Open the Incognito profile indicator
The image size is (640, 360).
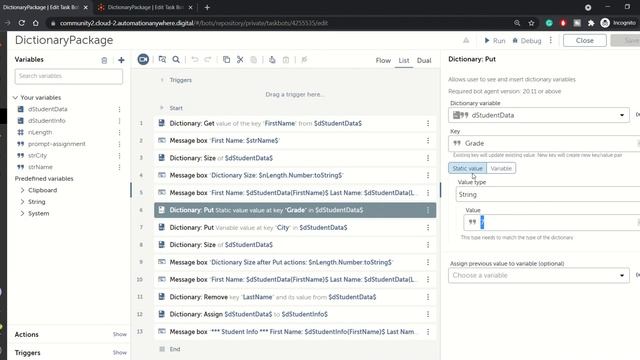(618, 23)
